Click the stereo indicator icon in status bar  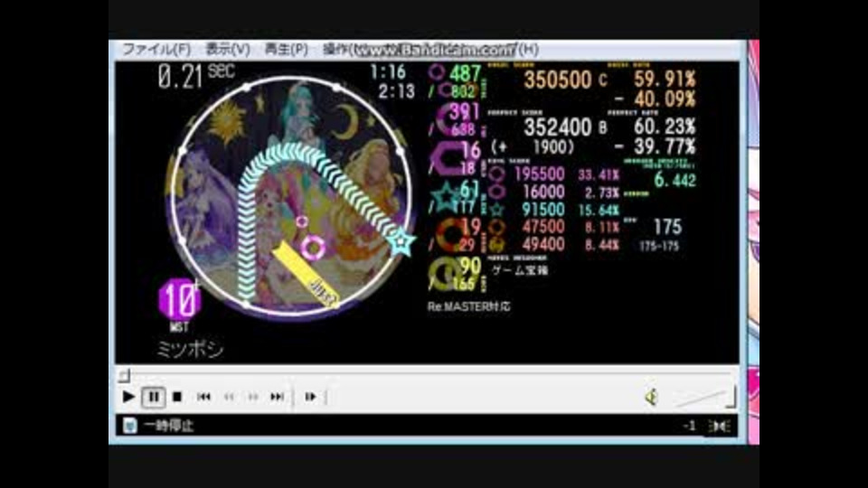pos(720,426)
